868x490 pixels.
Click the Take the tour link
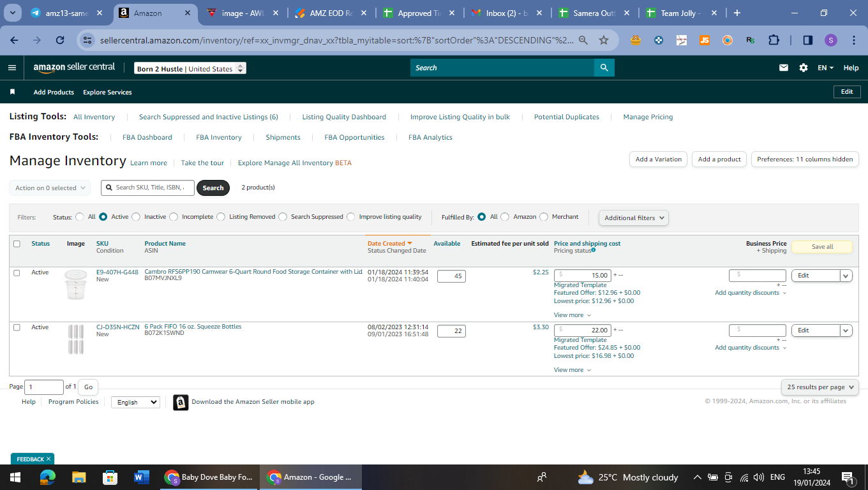[x=202, y=163]
